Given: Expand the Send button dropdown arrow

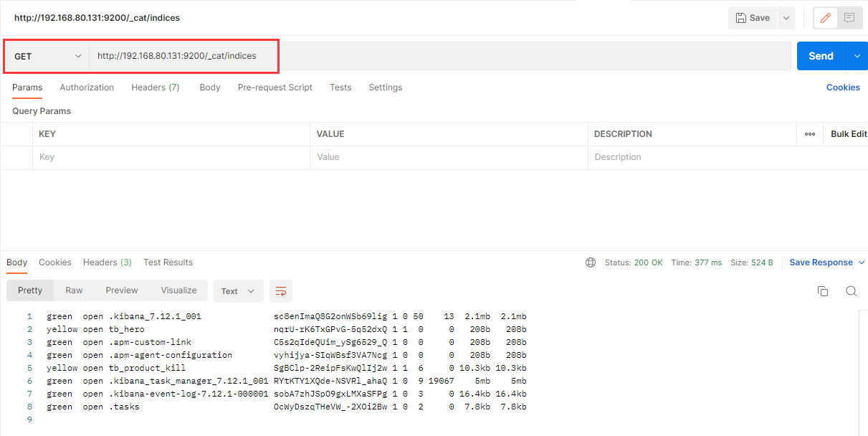Looking at the screenshot, I should coord(857,56).
